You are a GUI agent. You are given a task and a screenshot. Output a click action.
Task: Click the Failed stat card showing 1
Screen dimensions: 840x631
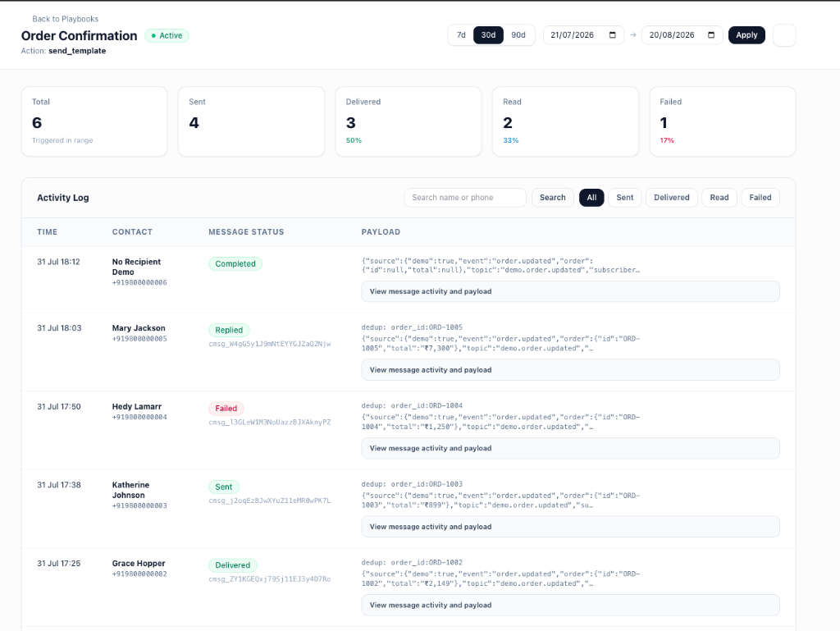(x=722, y=121)
